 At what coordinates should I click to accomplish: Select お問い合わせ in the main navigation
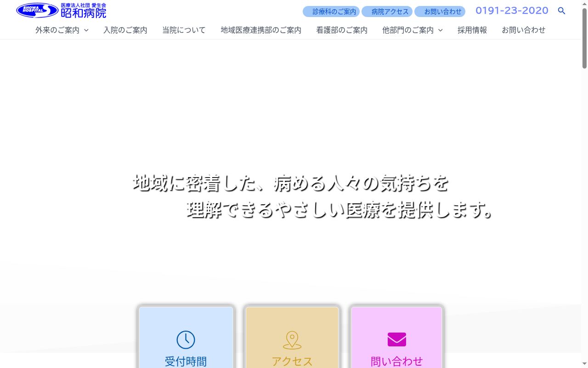524,30
